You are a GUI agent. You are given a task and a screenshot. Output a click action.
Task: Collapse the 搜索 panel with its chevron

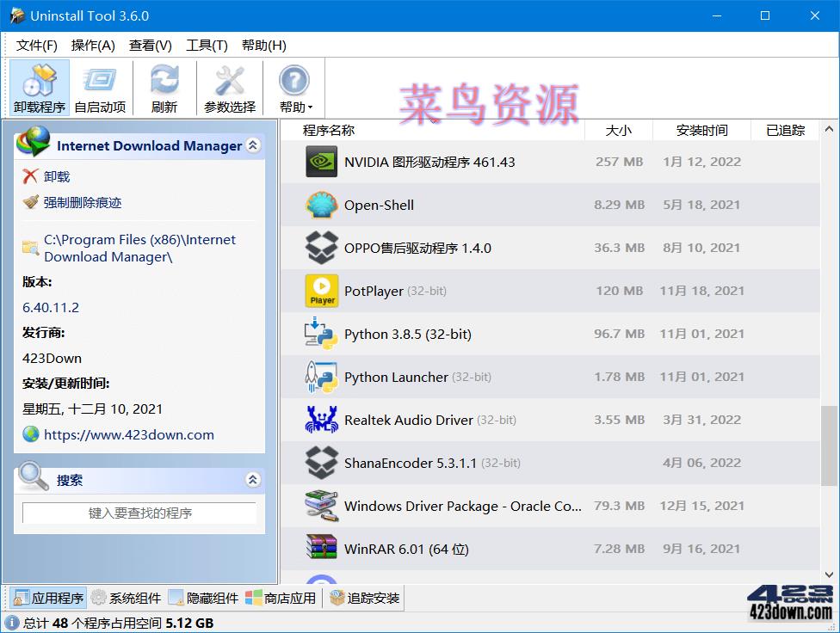point(253,480)
